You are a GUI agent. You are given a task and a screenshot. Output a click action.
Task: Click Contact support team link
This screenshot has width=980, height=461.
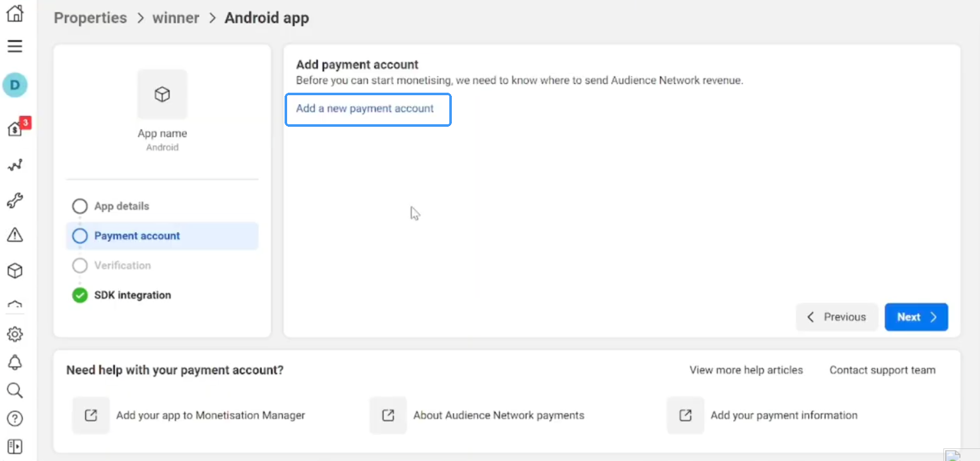pyautogui.click(x=882, y=370)
